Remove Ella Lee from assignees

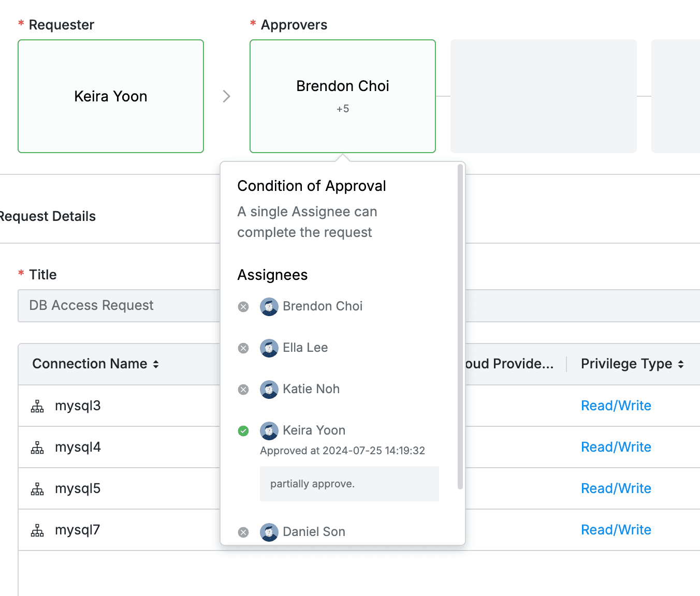click(x=243, y=348)
